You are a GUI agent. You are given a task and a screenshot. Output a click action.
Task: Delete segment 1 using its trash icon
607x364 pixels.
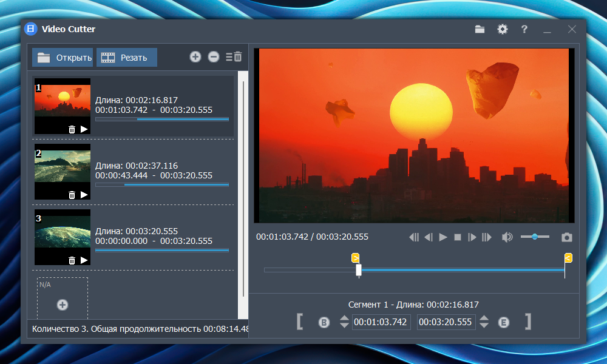pyautogui.click(x=72, y=129)
